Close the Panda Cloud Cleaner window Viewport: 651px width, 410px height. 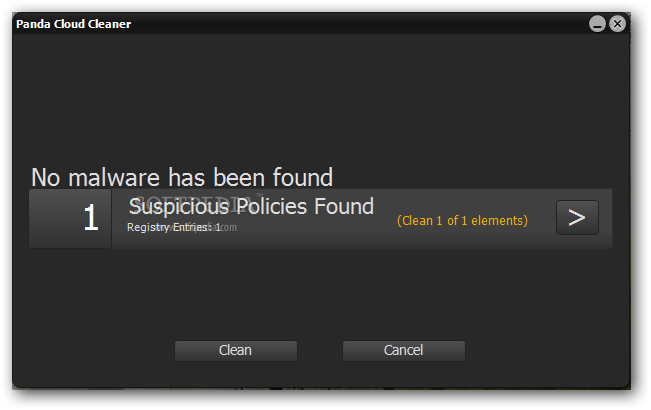[x=617, y=24]
